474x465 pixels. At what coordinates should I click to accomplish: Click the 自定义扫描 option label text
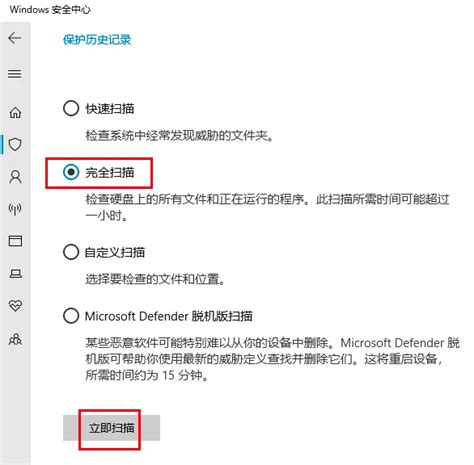tap(115, 252)
